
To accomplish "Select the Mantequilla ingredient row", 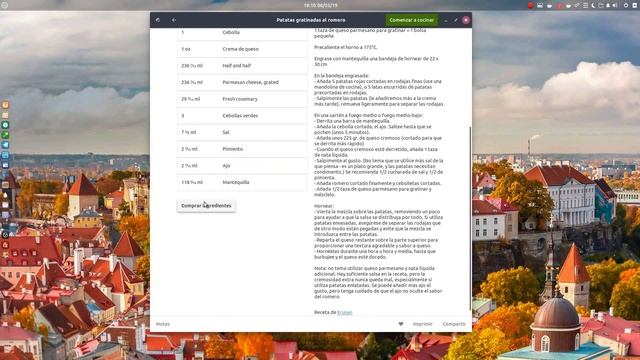I will pyautogui.click(x=242, y=182).
